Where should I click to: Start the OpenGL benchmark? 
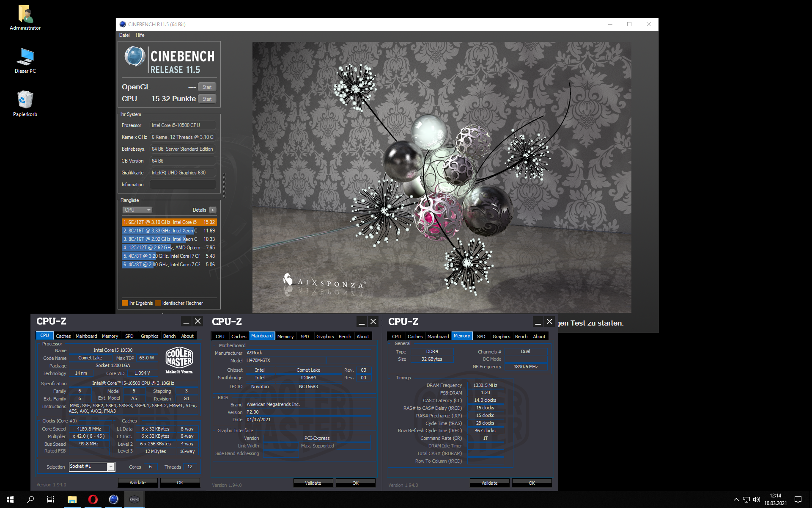pos(207,87)
